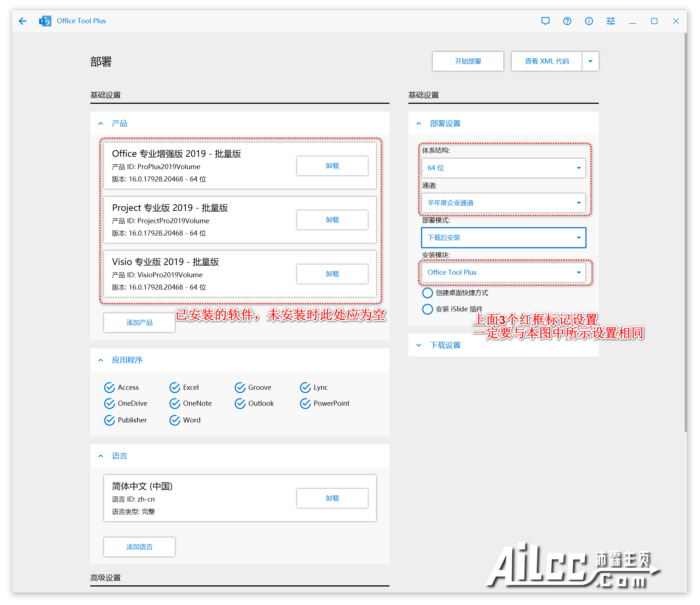This screenshot has height=605, width=700.
Task: Click VisioPro2019Volume product ID text
Action: 170,275
